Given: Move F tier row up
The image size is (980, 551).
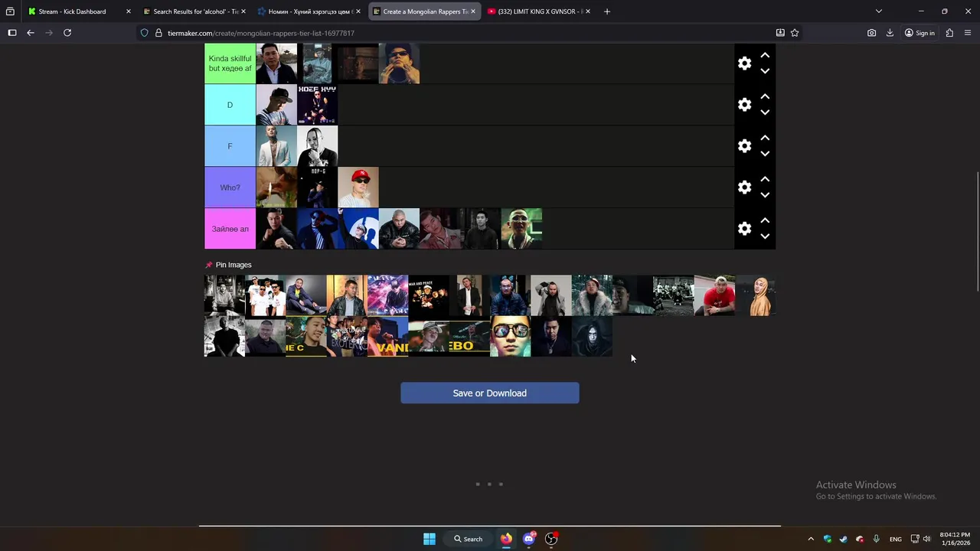Looking at the screenshot, I should (x=765, y=139).
